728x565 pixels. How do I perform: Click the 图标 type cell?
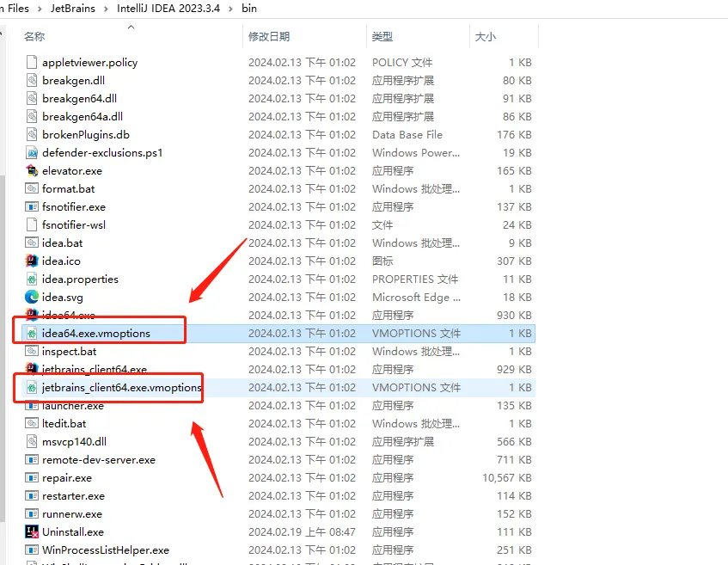coord(382,261)
